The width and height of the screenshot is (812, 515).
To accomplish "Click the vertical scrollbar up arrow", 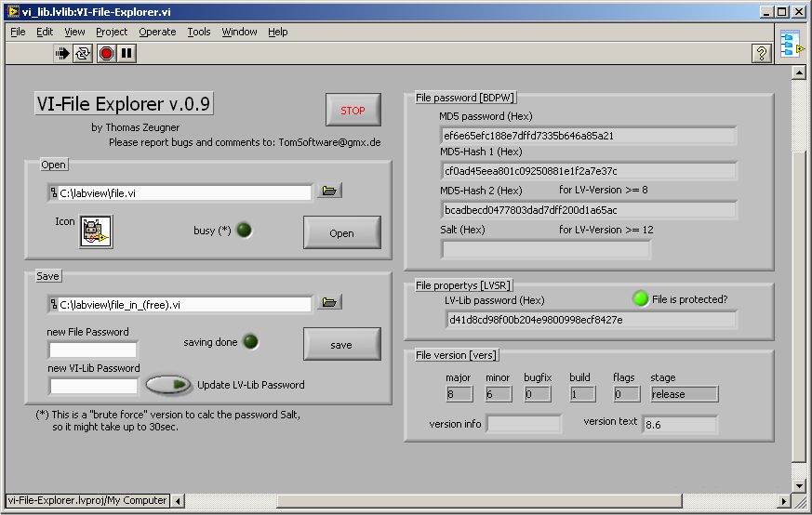I will tap(799, 73).
